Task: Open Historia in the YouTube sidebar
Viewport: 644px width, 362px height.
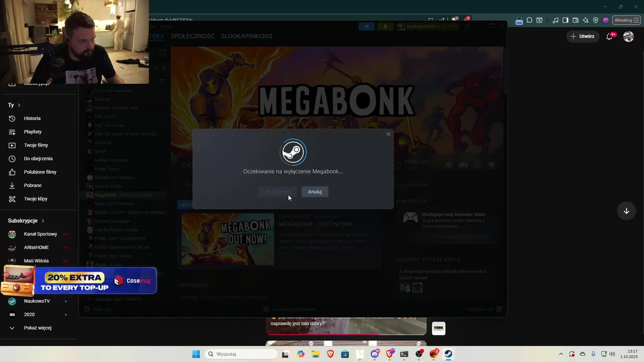Action: point(32,118)
